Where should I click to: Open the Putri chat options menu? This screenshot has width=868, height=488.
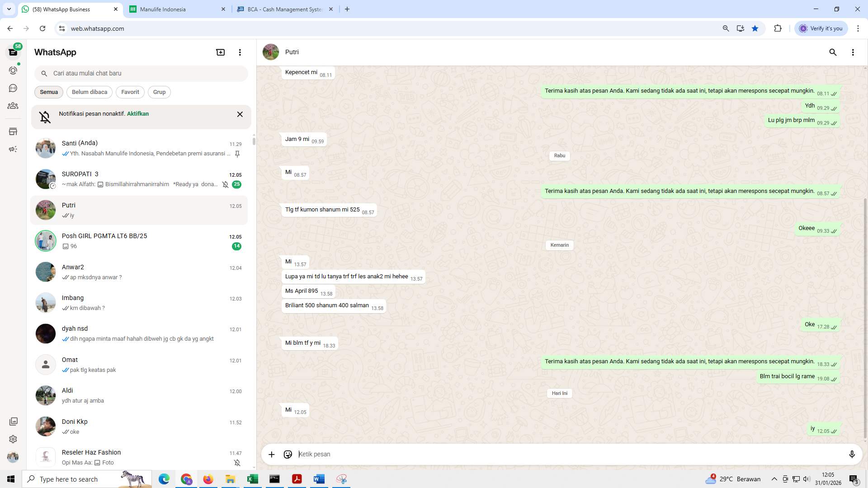pos(853,52)
